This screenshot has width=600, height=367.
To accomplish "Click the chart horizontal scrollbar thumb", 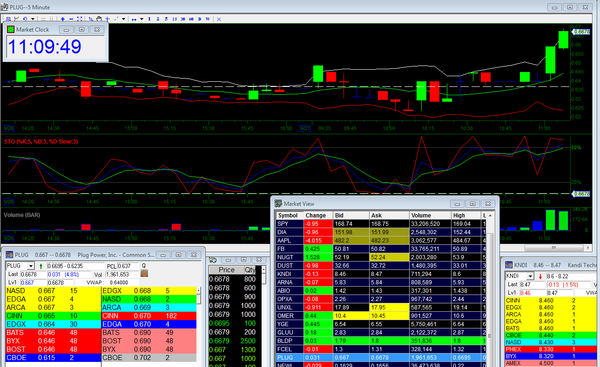I will tap(554, 248).
